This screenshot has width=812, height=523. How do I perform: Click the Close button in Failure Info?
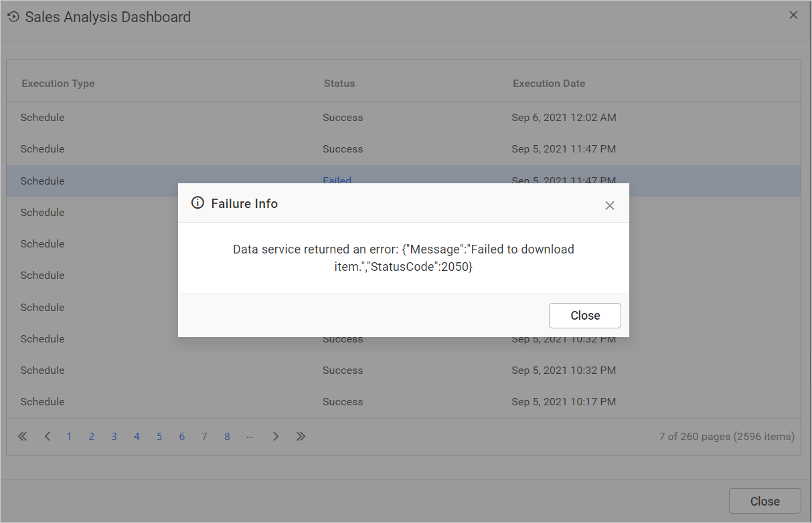(584, 316)
